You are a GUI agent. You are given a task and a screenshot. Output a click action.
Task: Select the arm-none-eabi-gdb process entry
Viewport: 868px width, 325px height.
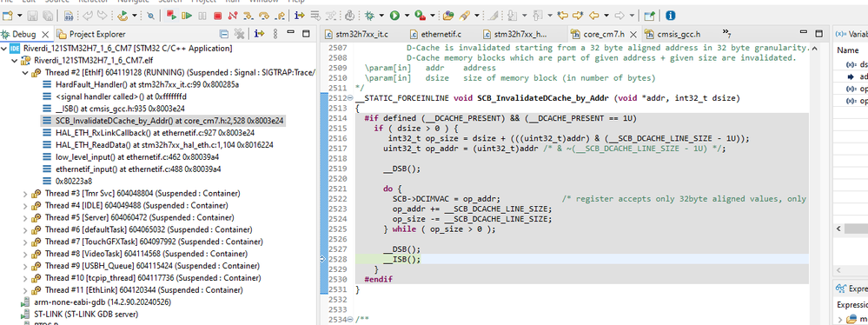[x=96, y=302]
